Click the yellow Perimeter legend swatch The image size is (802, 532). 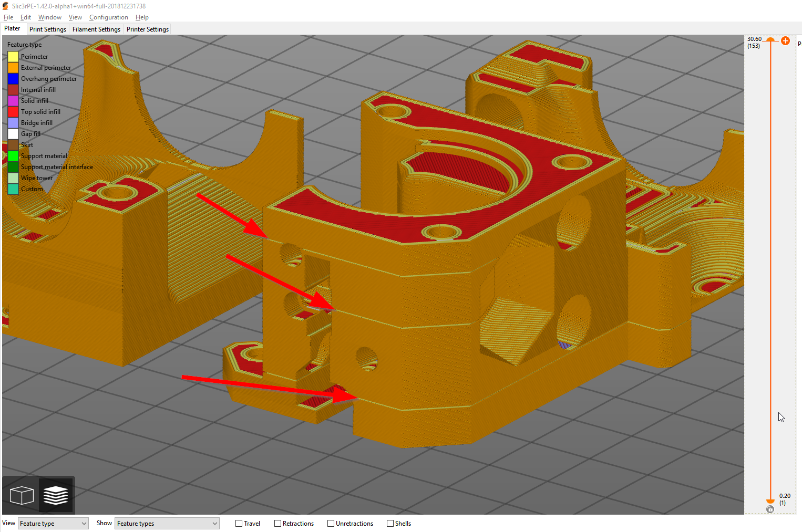pos(13,57)
